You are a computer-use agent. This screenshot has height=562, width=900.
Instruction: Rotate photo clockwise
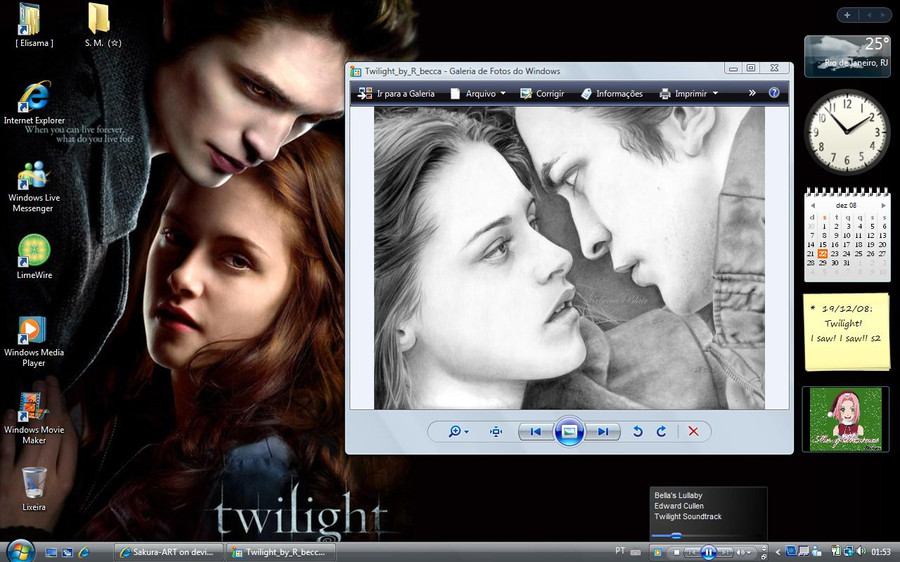click(661, 431)
